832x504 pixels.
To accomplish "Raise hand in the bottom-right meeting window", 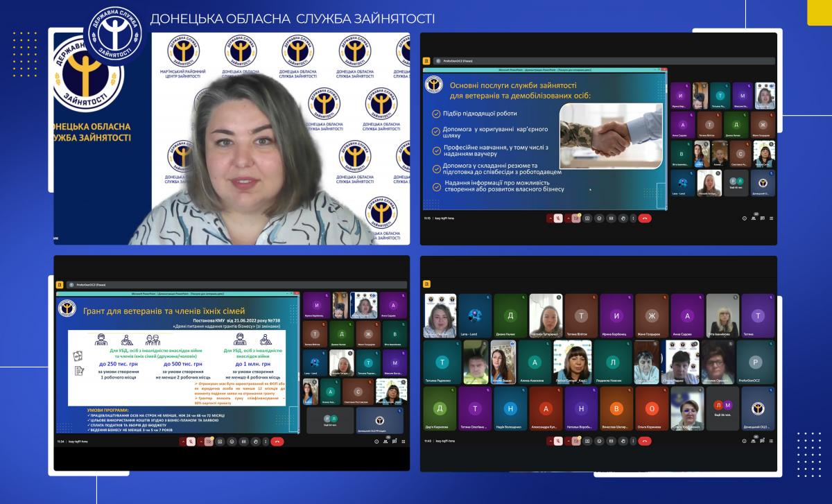I will coord(623,441).
